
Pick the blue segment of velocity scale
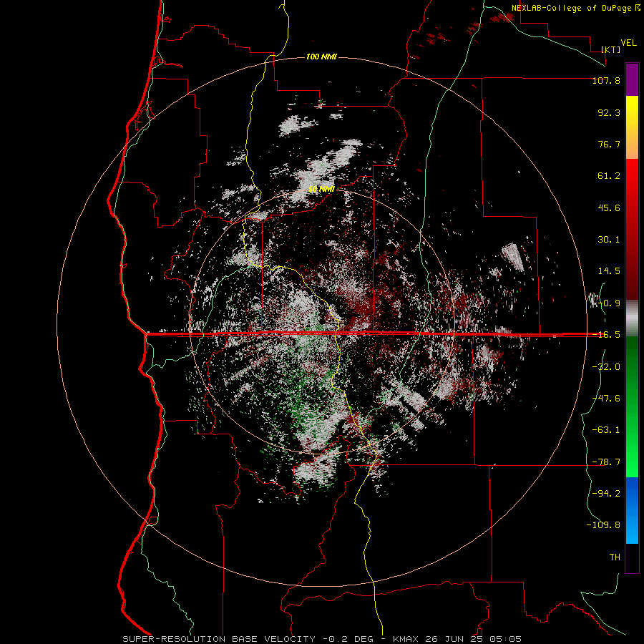[x=632, y=510]
